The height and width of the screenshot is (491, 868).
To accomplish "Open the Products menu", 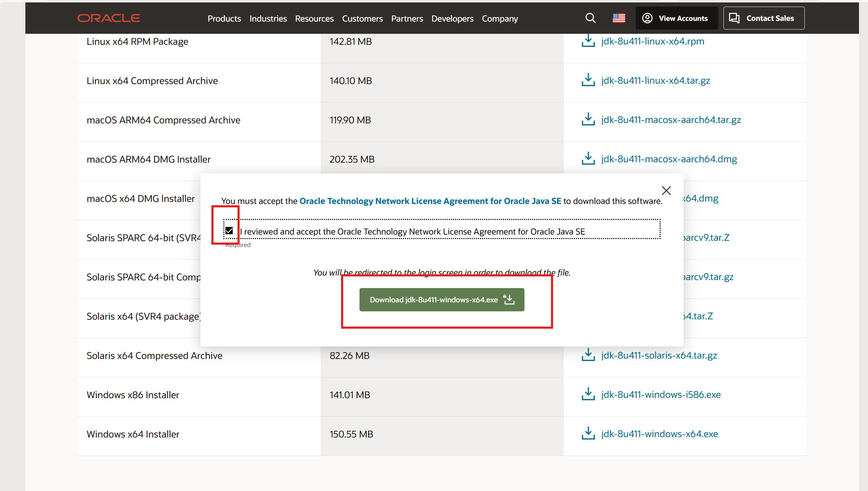I will 224,18.
